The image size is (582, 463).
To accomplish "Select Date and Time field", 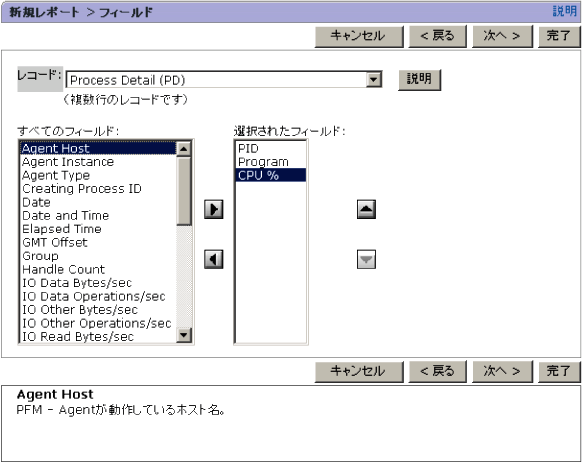I will [x=98, y=216].
